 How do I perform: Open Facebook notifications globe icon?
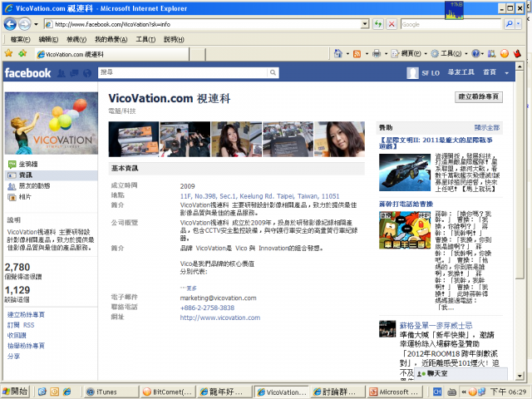click(x=87, y=73)
